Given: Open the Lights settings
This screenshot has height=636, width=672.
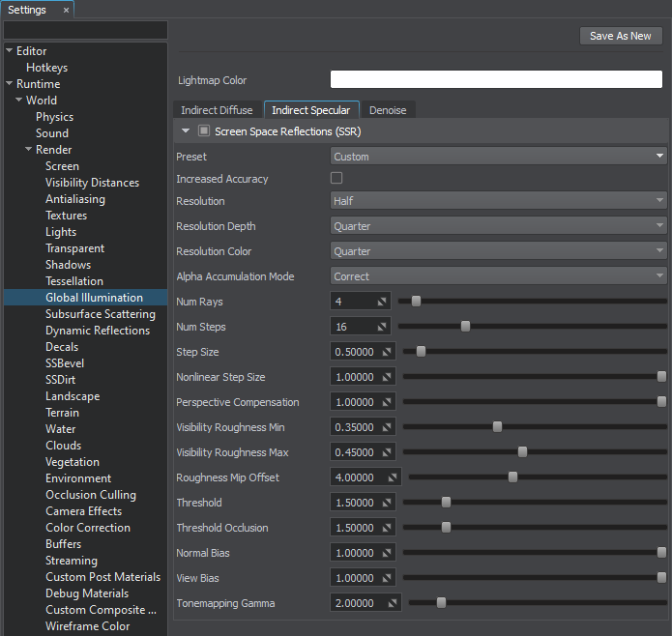Looking at the screenshot, I should coord(61,232).
